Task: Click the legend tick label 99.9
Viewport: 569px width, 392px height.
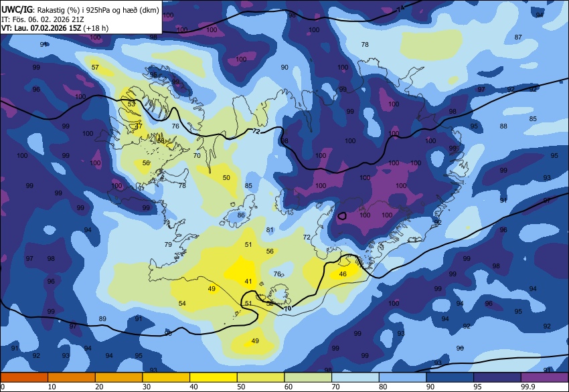Action: (527, 387)
